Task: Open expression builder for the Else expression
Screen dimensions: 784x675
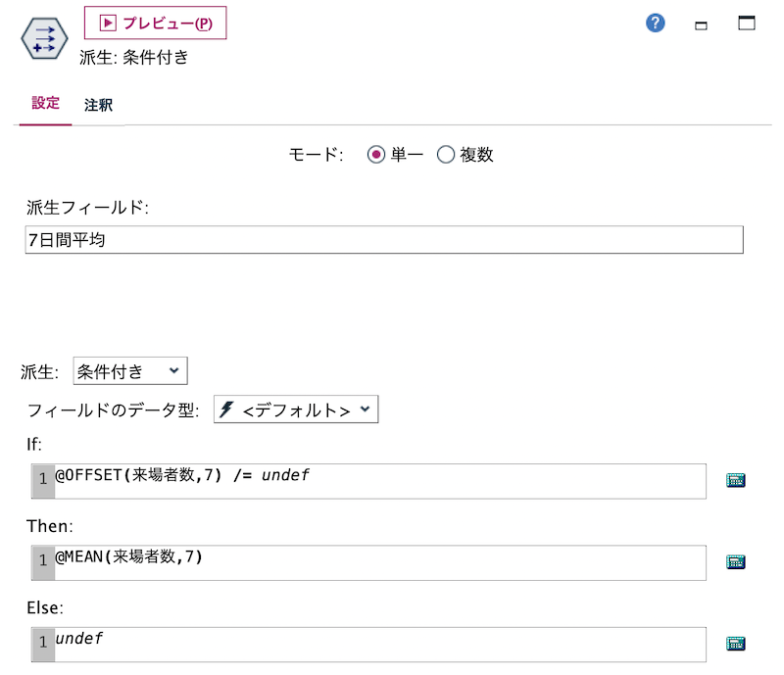Action: [736, 643]
